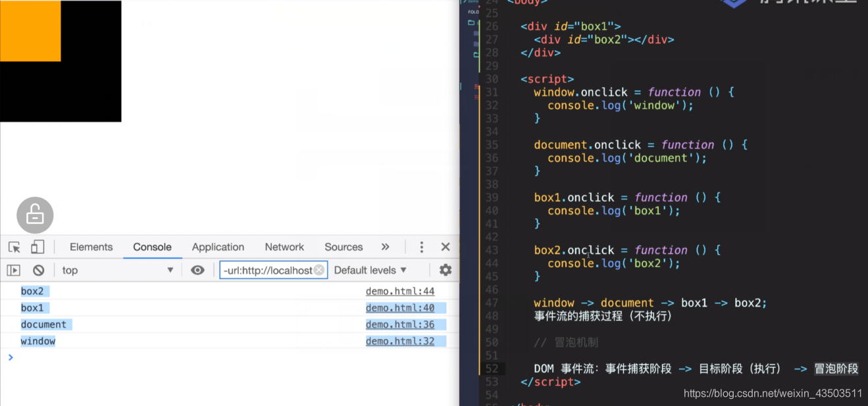Click the console prompt arrow line
Image resolution: width=868 pixels, height=406 pixels.
pyautogui.click(x=230, y=357)
